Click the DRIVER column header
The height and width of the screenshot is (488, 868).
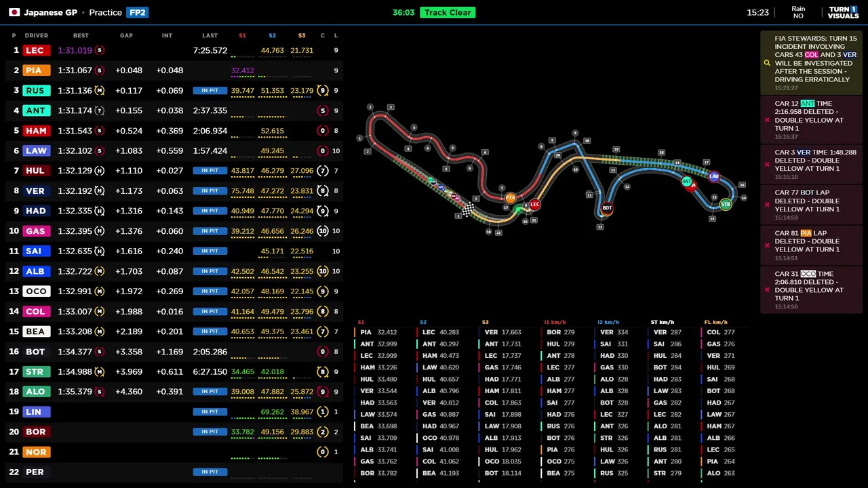click(37, 35)
